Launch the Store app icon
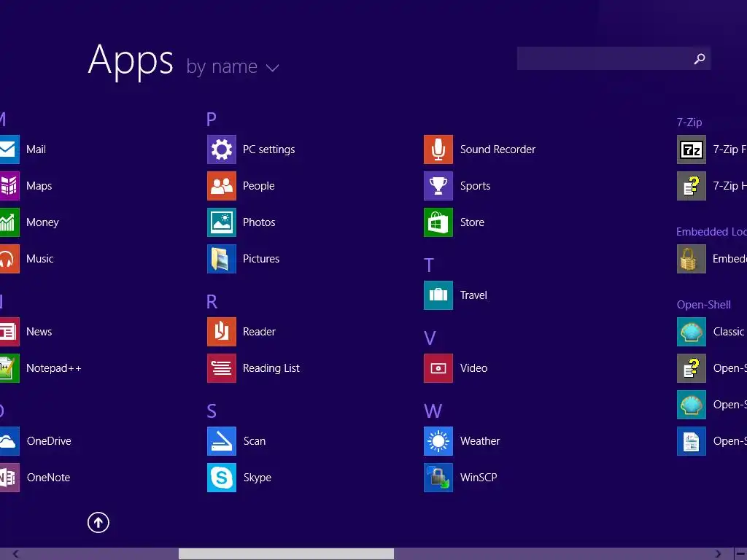The image size is (747, 560). pos(438,222)
